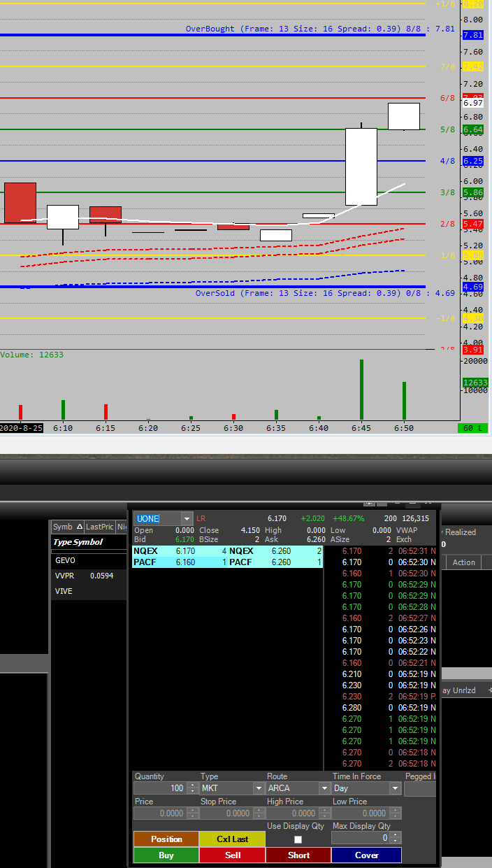
Task: Click the Max Display Qty spinner
Action: (x=396, y=838)
